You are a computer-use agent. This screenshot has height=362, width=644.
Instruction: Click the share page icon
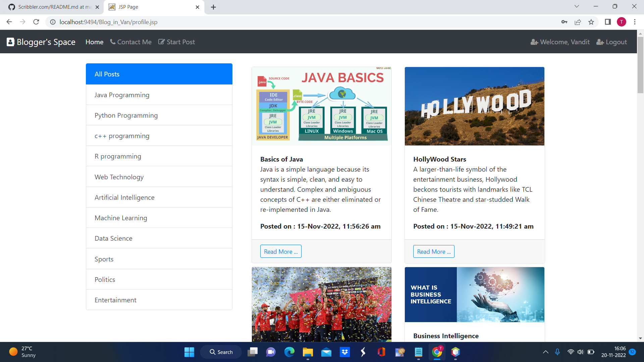pyautogui.click(x=578, y=22)
